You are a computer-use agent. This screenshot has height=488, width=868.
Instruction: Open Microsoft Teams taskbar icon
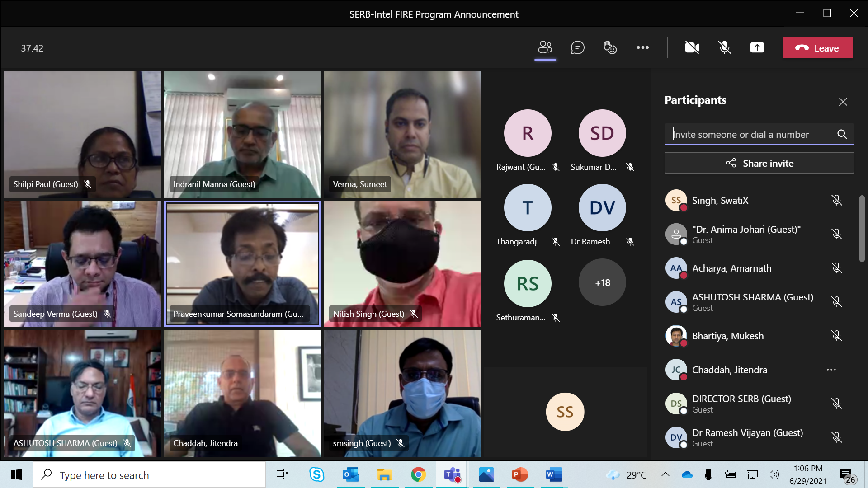[x=452, y=474]
